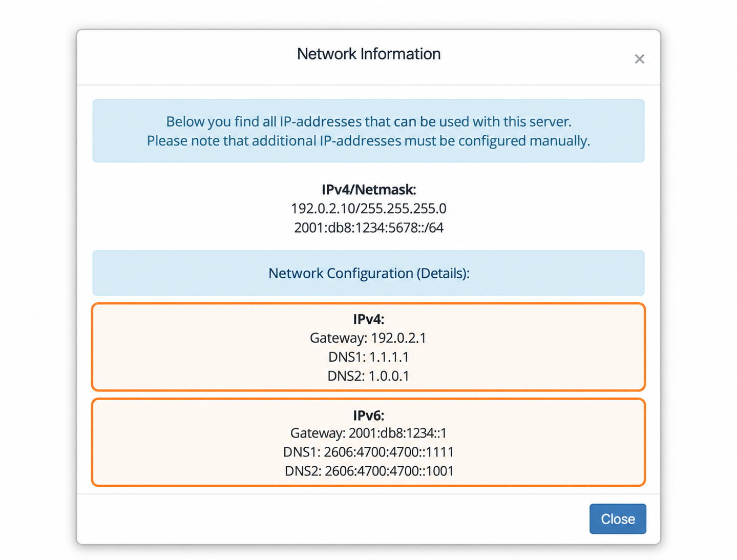
Task: Select the IPv6 prefix 2001:db8:1234:5678::/64
Action: 369,227
